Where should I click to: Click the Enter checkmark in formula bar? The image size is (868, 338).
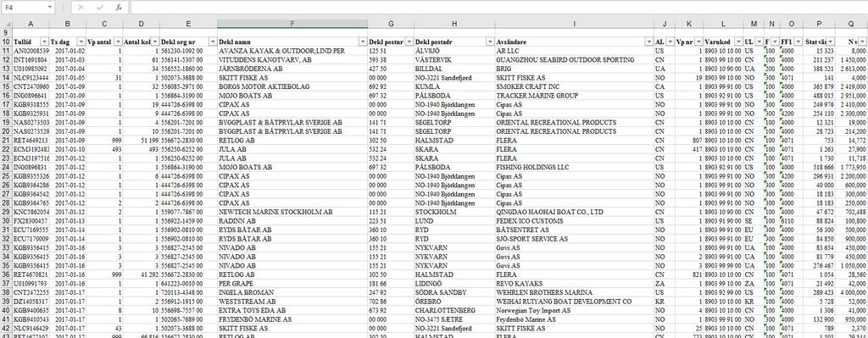(x=100, y=7)
